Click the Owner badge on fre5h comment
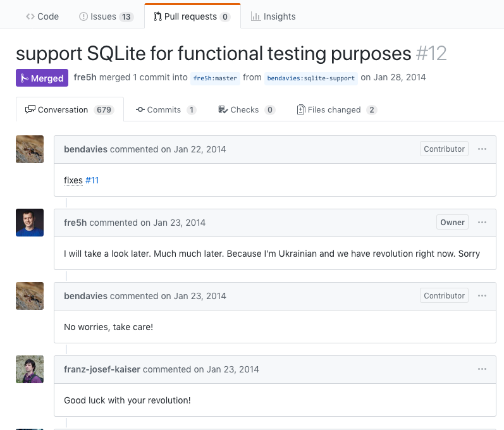The width and height of the screenshot is (504, 430). [x=452, y=223]
